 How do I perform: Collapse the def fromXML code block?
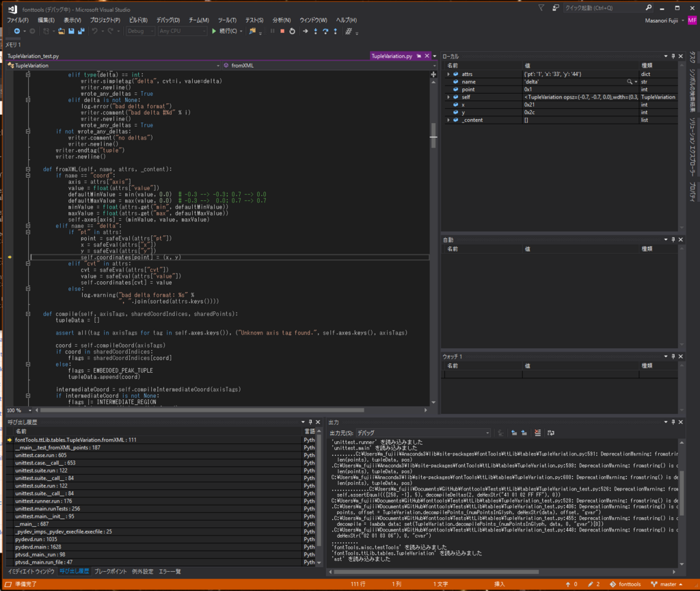[x=27, y=170]
